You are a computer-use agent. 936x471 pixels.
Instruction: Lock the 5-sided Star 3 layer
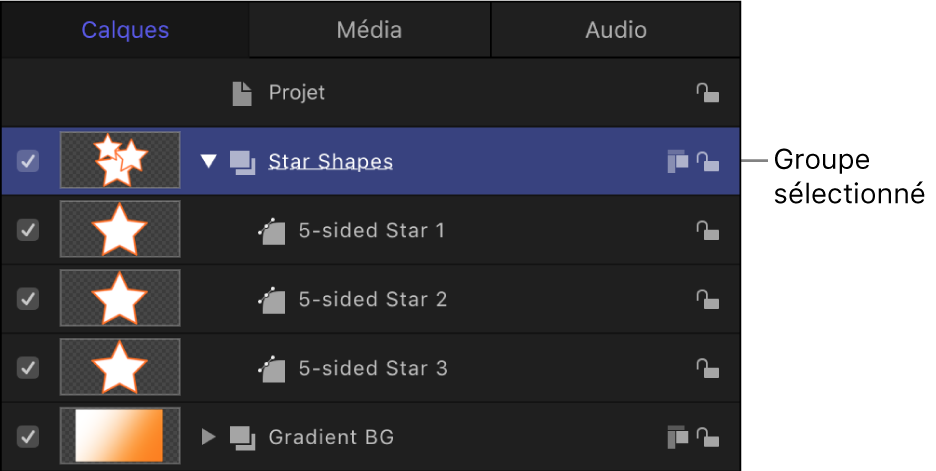[x=707, y=368]
